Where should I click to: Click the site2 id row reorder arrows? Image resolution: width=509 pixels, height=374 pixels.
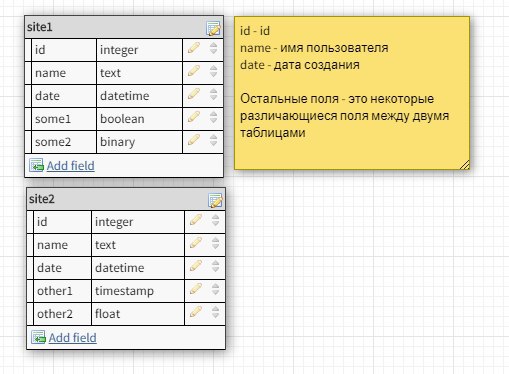pyautogui.click(x=215, y=220)
